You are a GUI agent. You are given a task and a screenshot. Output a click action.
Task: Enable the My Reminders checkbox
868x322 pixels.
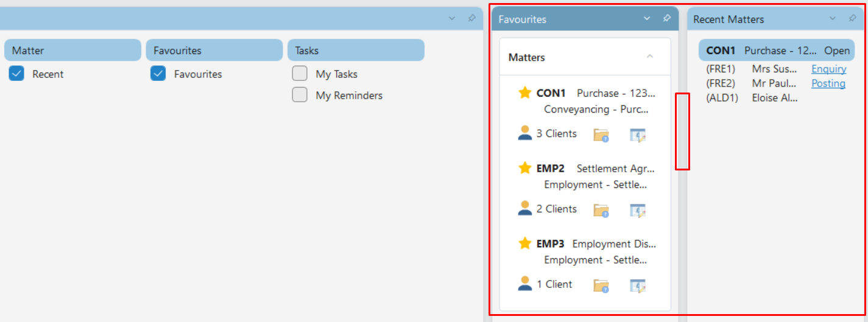click(300, 95)
